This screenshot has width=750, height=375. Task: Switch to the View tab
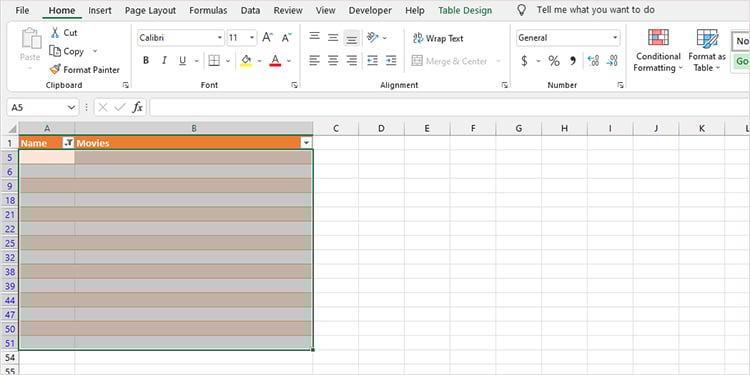(x=325, y=10)
